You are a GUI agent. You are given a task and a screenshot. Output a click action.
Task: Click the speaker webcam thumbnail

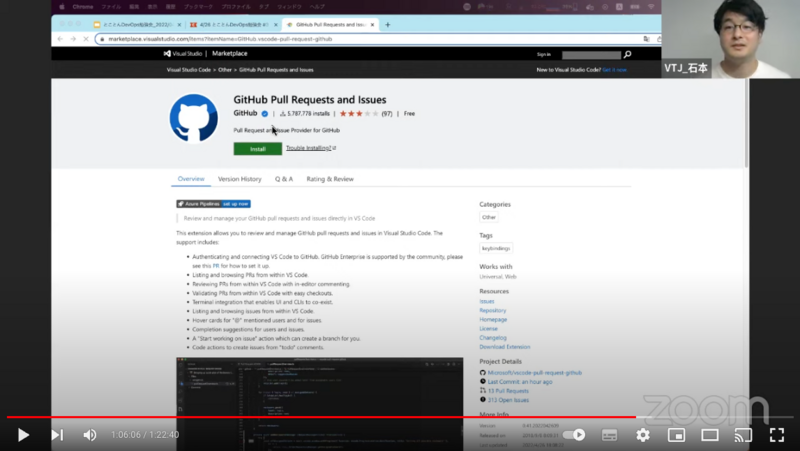tap(731, 39)
